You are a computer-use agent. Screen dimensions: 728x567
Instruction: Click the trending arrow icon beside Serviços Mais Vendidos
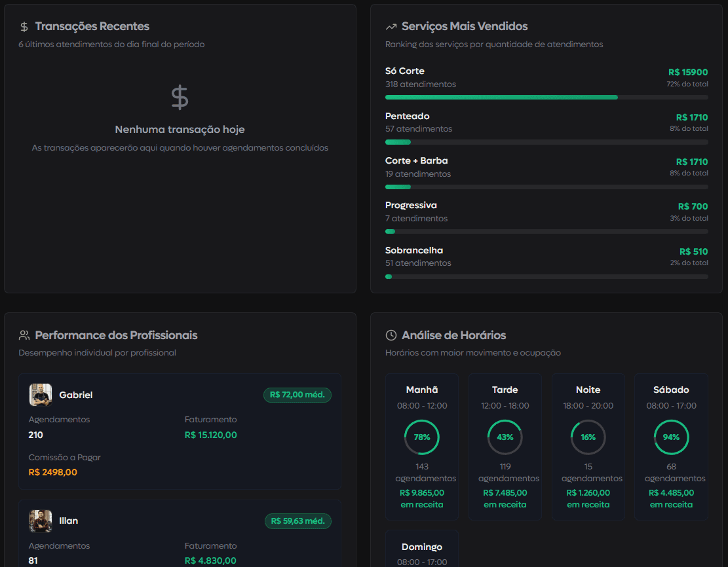[391, 27]
